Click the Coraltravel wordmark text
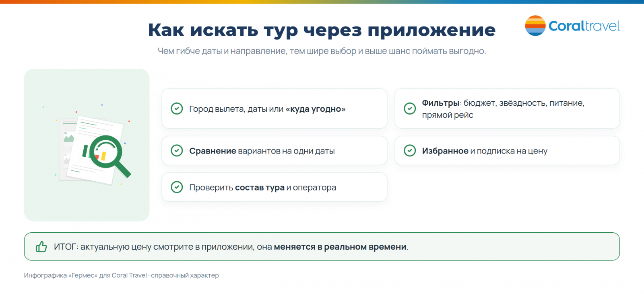The width and height of the screenshot is (644, 295). [584, 26]
